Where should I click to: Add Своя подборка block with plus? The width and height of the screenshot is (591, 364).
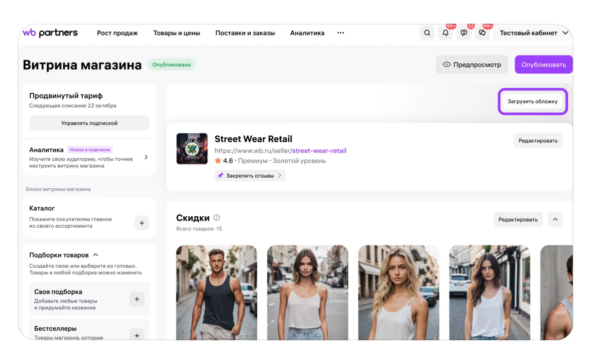137,299
